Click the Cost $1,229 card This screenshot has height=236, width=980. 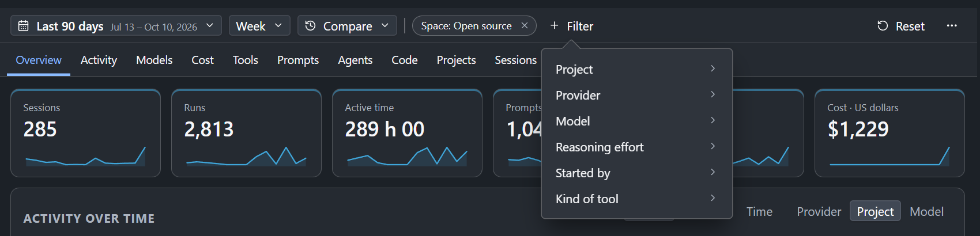(889, 133)
